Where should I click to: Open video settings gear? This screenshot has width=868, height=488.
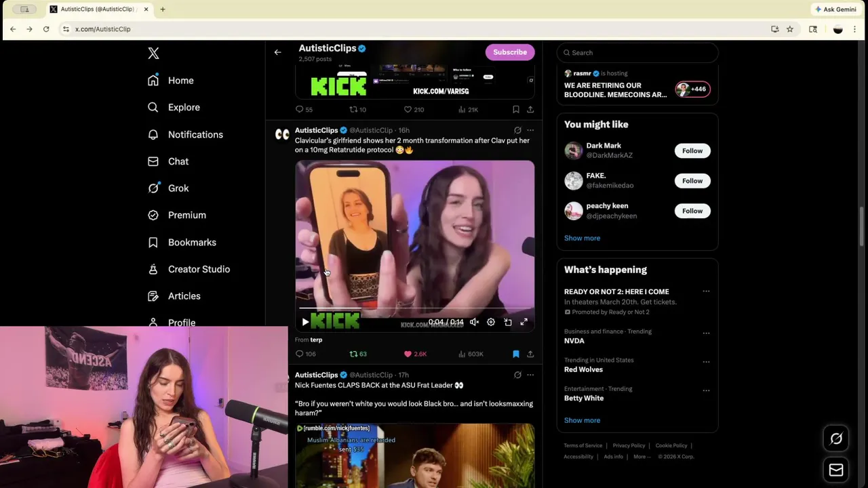pyautogui.click(x=491, y=323)
